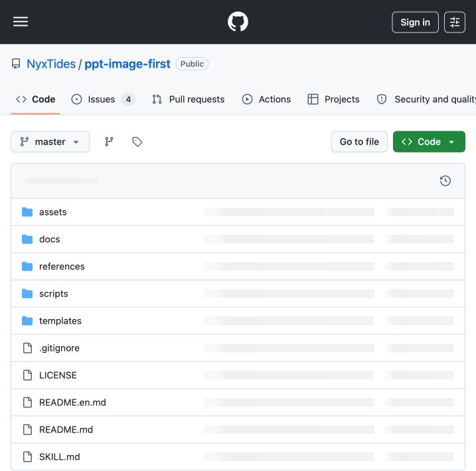Click the templates folder icon
Image resolution: width=476 pixels, height=471 pixels.
27,321
